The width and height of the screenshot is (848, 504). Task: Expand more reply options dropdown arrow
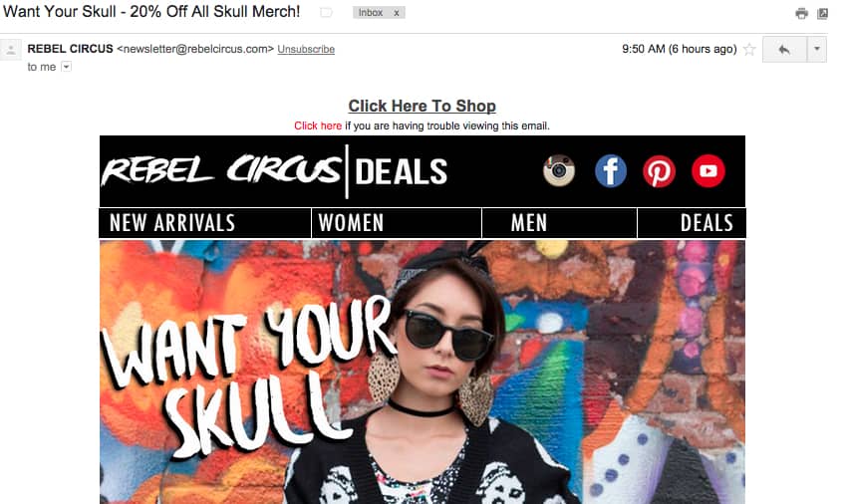click(817, 49)
